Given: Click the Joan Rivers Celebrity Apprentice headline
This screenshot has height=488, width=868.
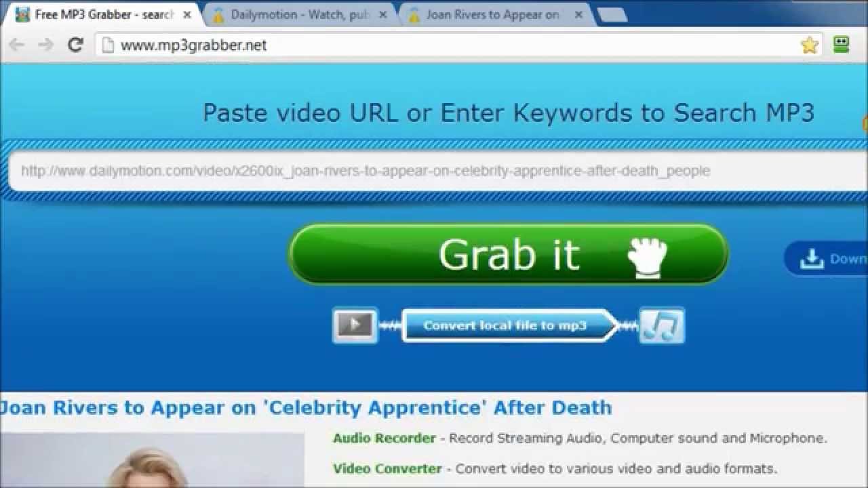Looking at the screenshot, I should 306,407.
